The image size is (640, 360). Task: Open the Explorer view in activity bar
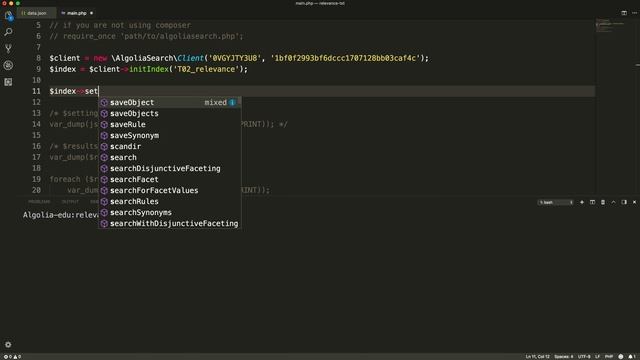point(8,16)
